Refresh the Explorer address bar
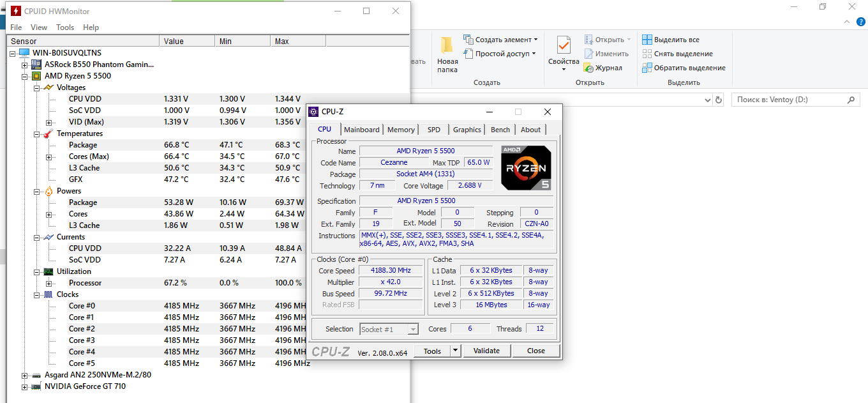This screenshot has height=403, width=868. (719, 100)
